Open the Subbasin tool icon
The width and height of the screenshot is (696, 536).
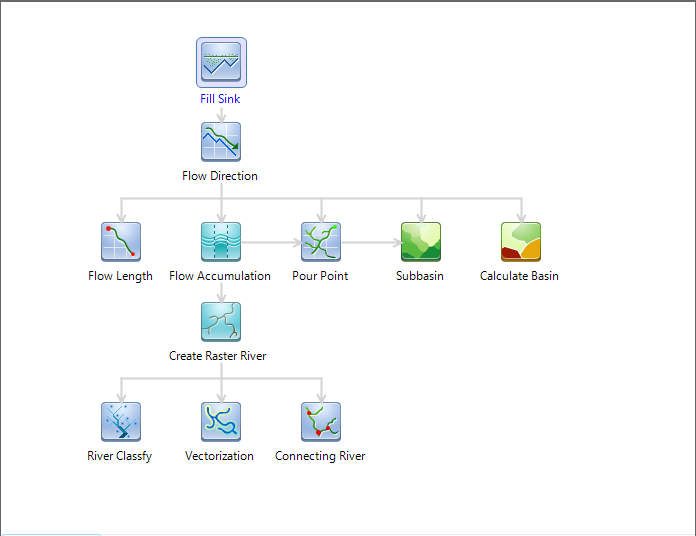click(421, 242)
